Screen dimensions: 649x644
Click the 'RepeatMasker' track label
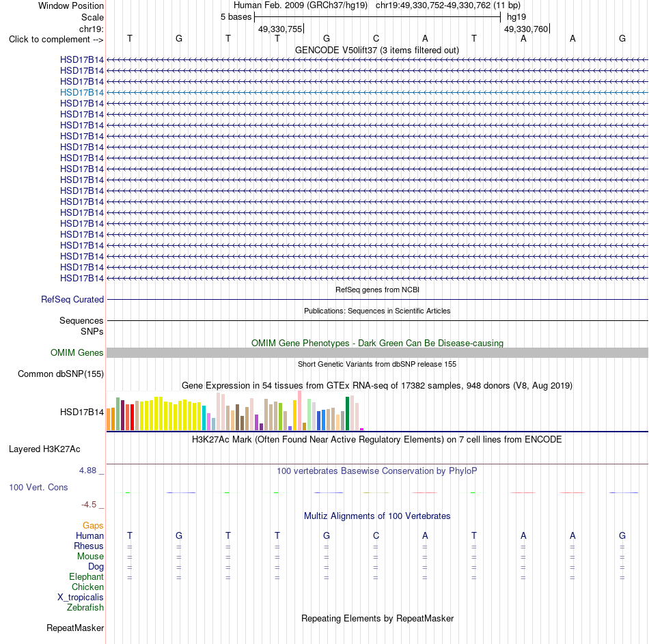click(x=75, y=628)
